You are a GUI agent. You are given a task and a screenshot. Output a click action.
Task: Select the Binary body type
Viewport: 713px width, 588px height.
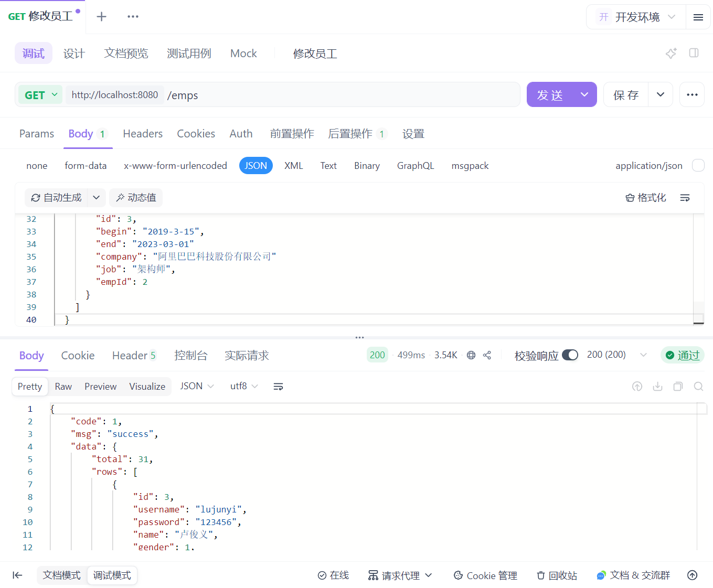(x=367, y=166)
